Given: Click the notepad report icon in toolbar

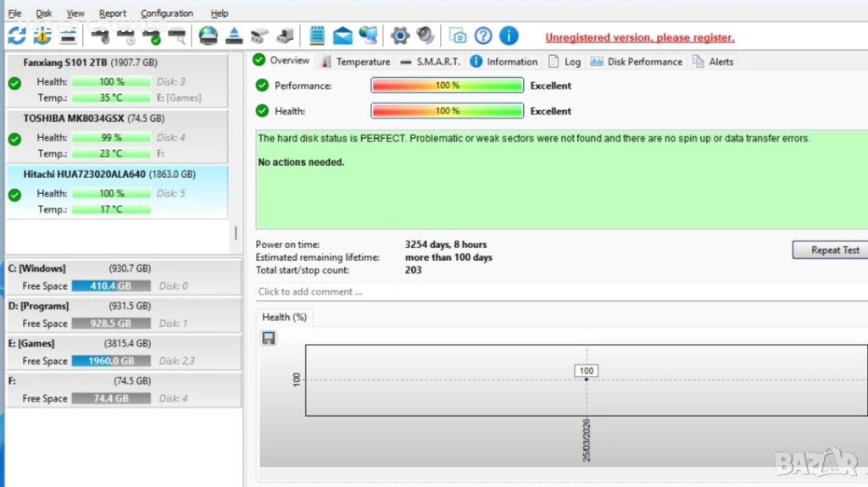Looking at the screenshot, I should point(318,36).
